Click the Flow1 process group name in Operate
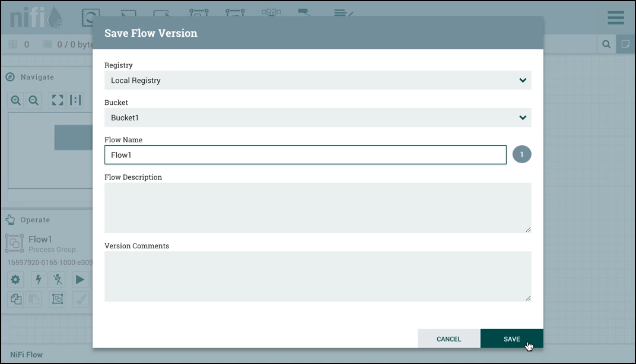 40,239
